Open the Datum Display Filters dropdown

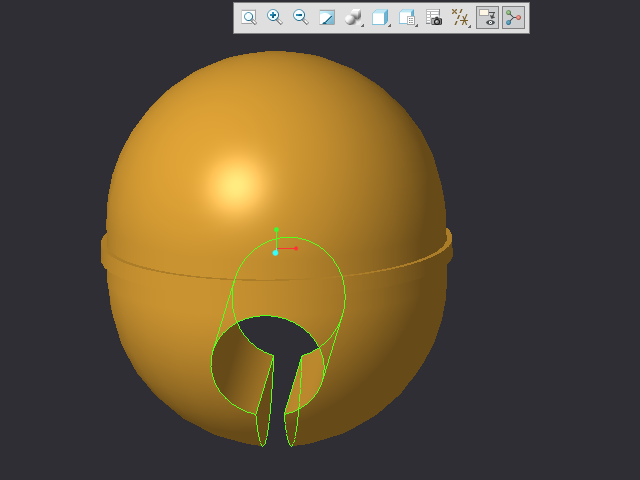click(461, 18)
